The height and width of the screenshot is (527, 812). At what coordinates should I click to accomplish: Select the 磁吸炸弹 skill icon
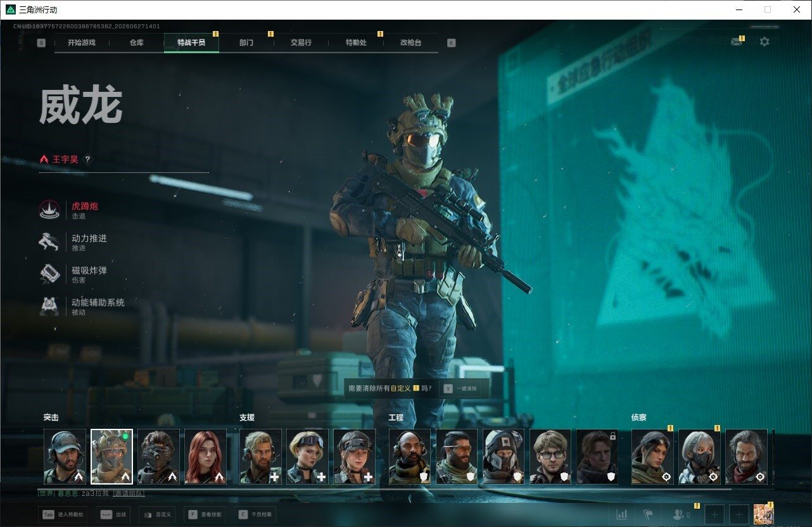coord(51,274)
